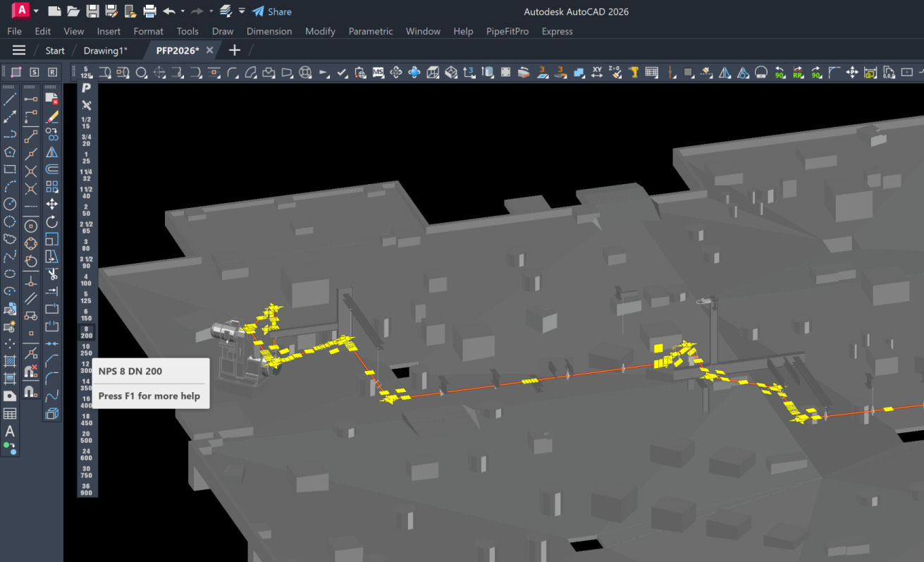924x562 pixels.
Task: Expand the Customize Quick Access Toolbar dropdown
Action: pos(242,11)
